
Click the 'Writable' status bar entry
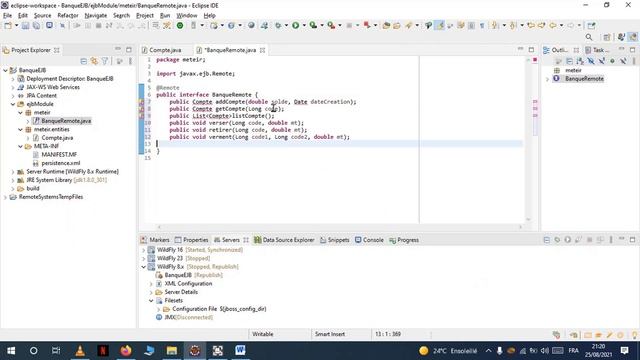tap(262, 334)
